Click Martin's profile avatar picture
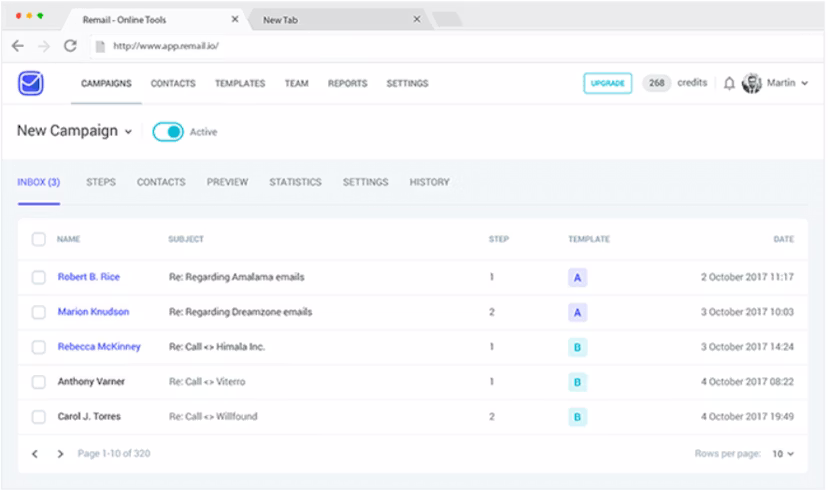The image size is (828, 490). (752, 84)
